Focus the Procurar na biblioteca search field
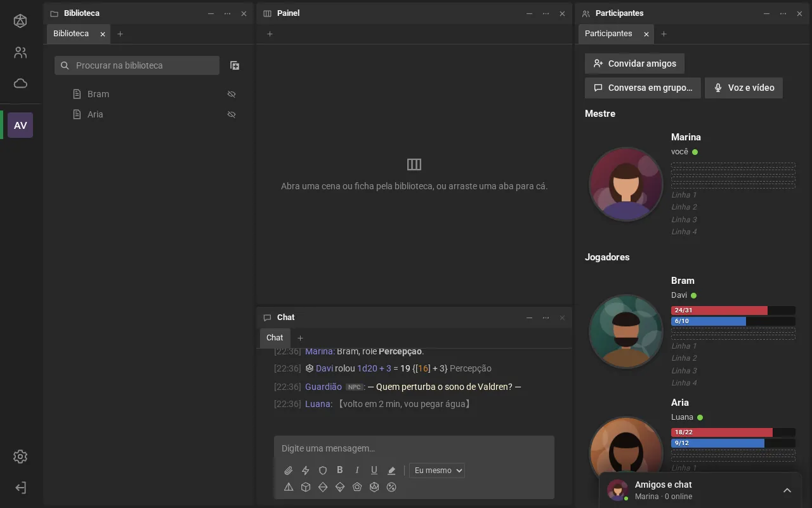The height and width of the screenshot is (508, 812). tap(137, 65)
